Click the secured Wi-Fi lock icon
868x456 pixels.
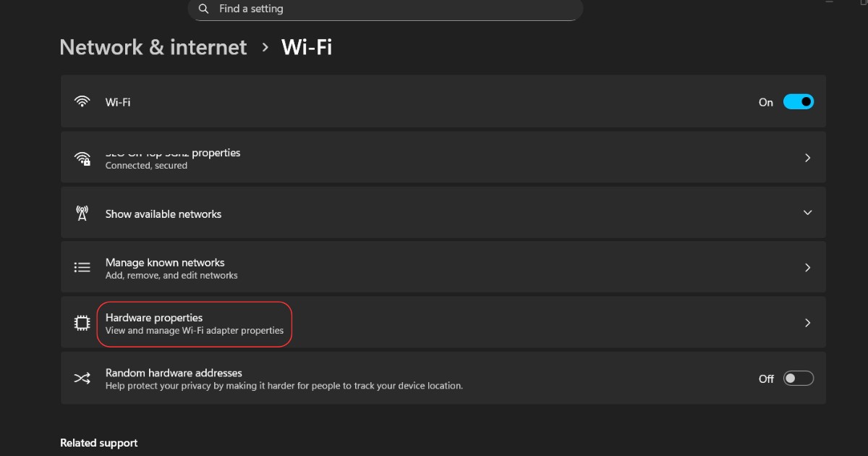click(x=82, y=158)
